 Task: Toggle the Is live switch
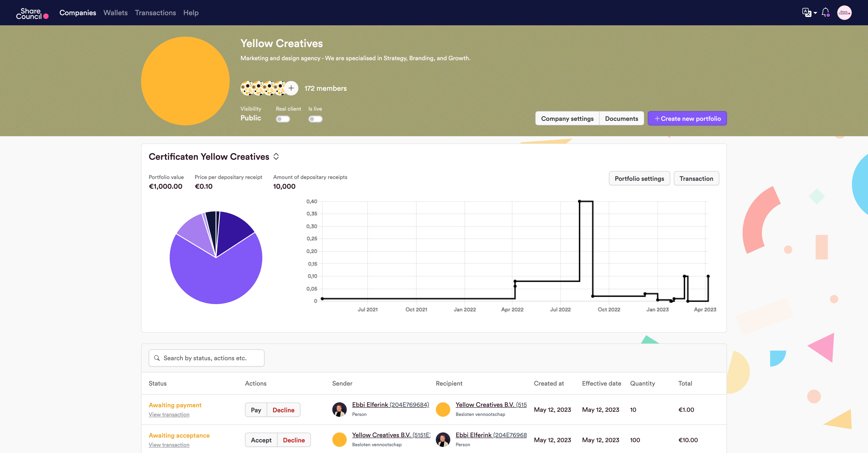pyautogui.click(x=315, y=119)
